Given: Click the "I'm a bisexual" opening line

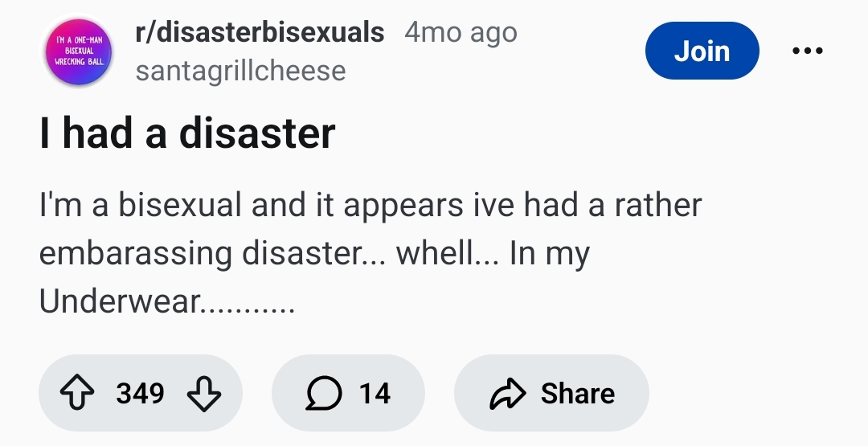Looking at the screenshot, I should 141,205.
